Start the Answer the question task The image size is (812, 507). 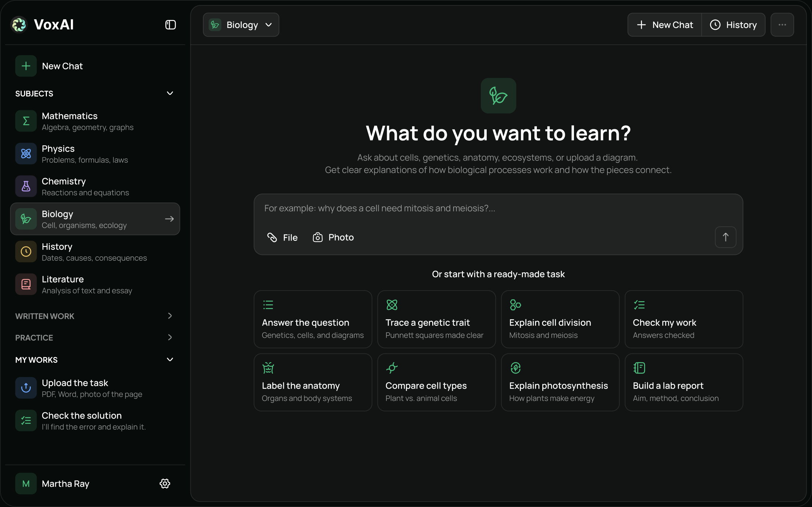313,319
